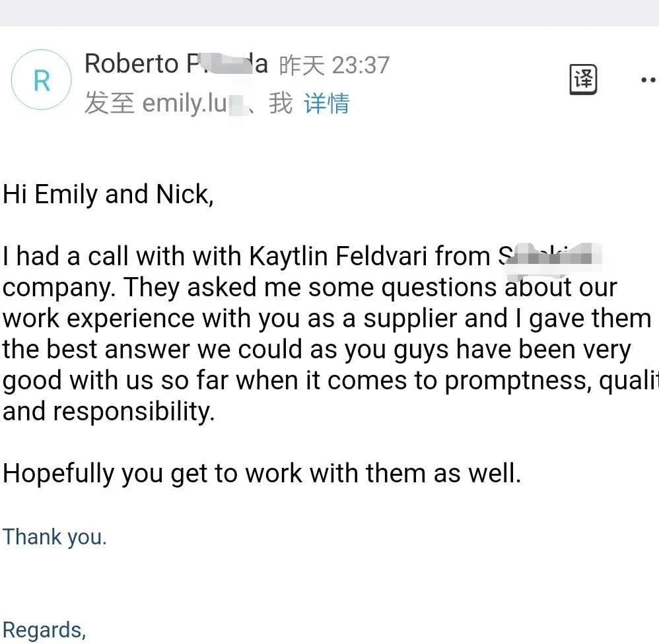
Task: Click the line 'work experience with you as a supplier'
Action: pyautogui.click(x=327, y=319)
